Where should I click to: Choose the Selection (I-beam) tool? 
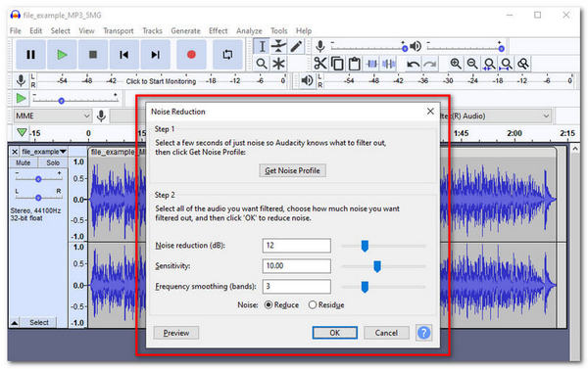262,46
